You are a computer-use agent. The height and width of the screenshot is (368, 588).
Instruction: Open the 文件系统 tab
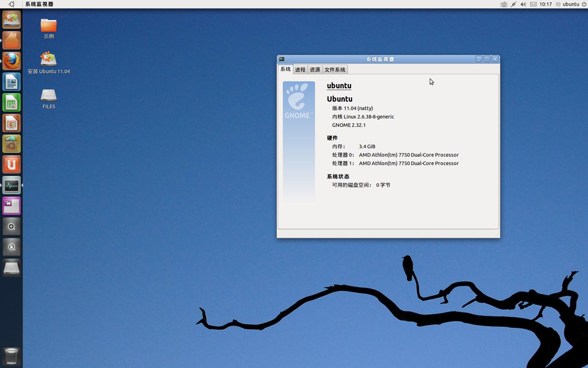pyautogui.click(x=335, y=69)
